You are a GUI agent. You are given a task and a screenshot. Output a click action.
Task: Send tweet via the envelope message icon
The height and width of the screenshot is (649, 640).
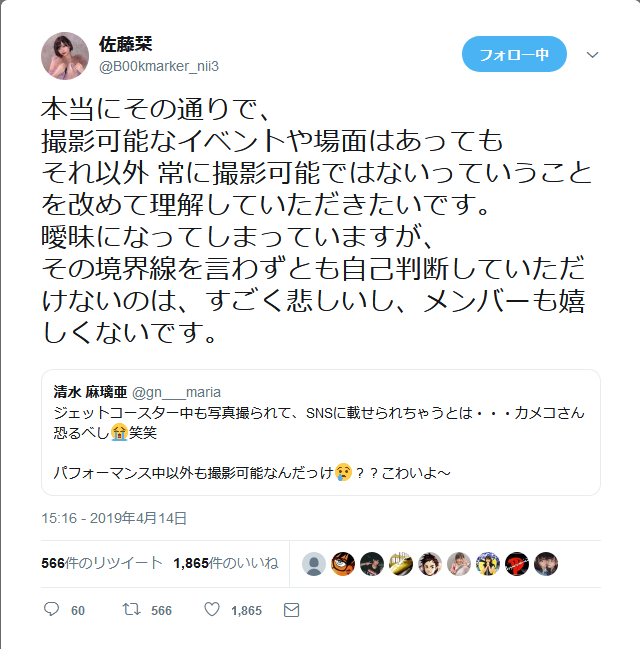pos(291,610)
